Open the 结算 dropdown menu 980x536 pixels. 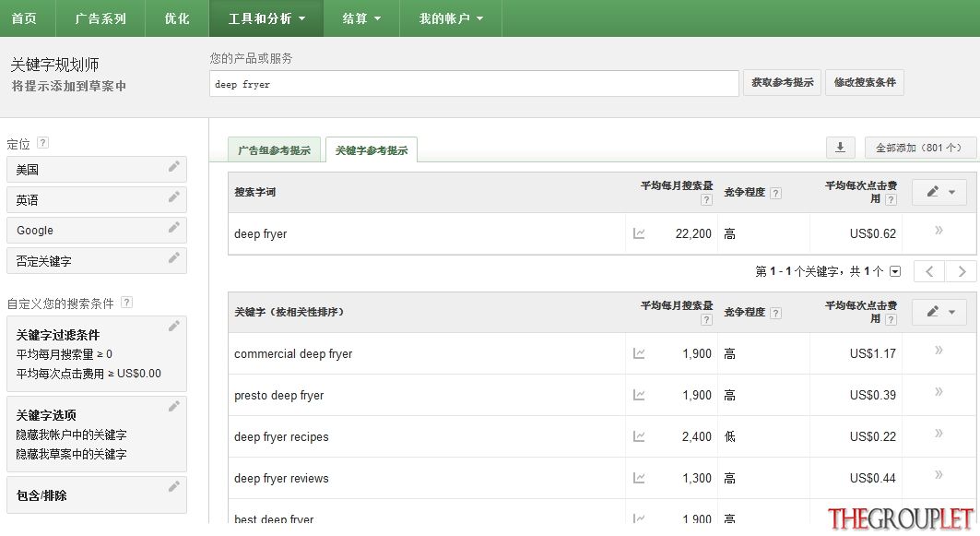coord(361,18)
